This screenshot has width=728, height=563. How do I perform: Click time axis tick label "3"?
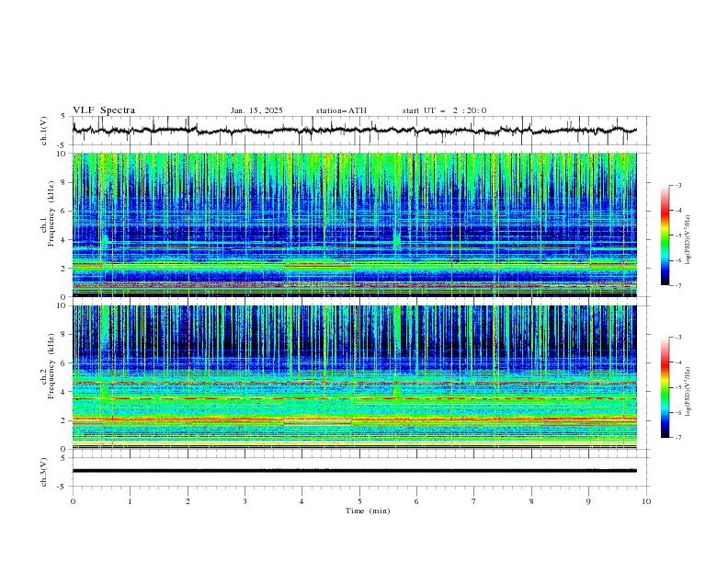click(x=245, y=501)
